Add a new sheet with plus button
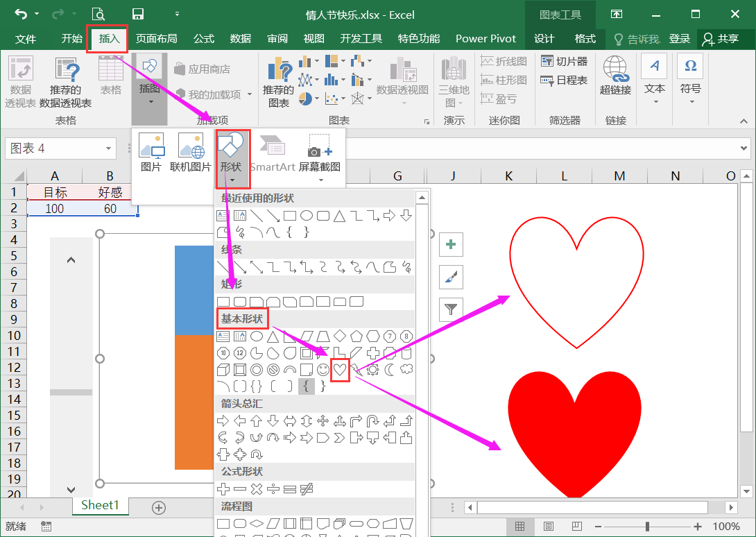Image resolution: width=756 pixels, height=537 pixels. click(x=159, y=508)
